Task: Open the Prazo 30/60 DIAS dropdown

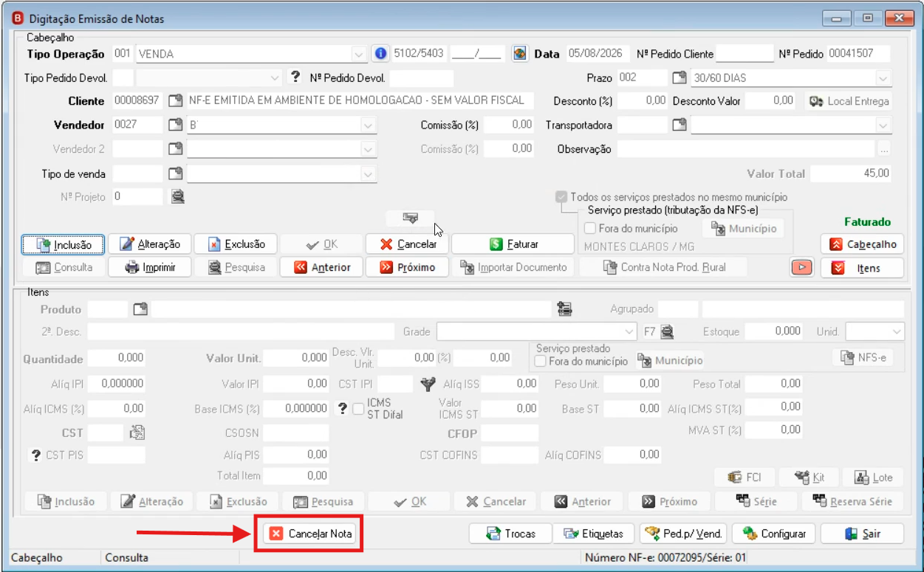Action: tap(883, 77)
